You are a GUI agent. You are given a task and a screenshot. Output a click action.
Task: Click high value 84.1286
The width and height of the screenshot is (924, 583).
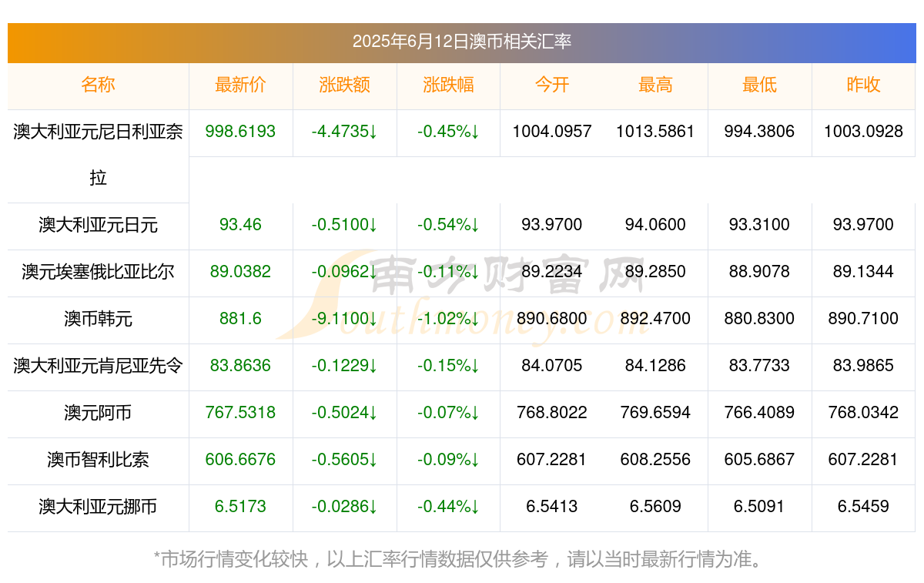coord(655,366)
